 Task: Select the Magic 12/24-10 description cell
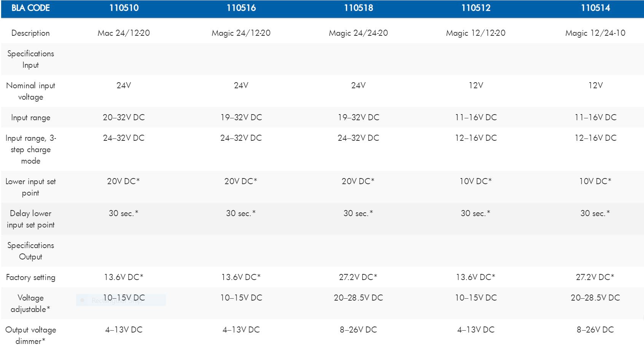[x=595, y=33]
